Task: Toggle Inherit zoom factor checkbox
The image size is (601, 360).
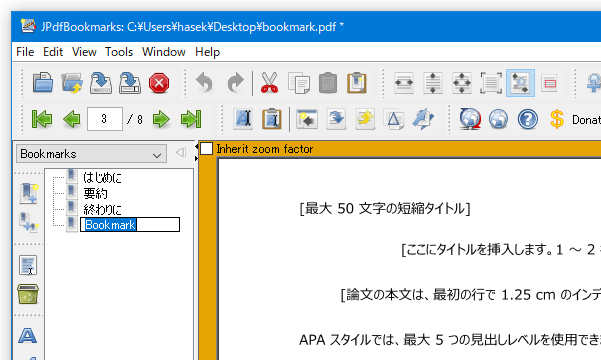Action: [x=207, y=149]
